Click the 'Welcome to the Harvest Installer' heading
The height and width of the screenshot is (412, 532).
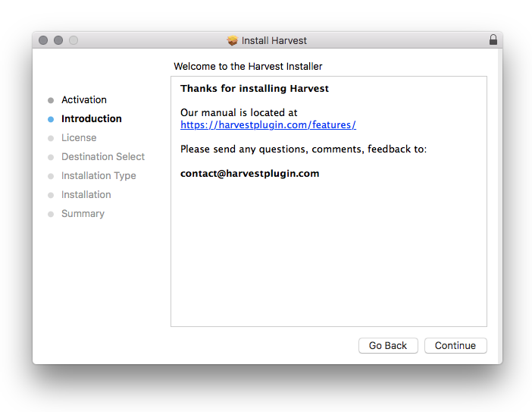(248, 67)
